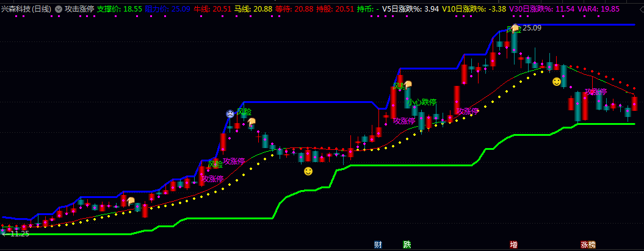The width and height of the screenshot is (644, 251).
Task: Click the V30日涨跌%: 11.54 readout
Action: pyautogui.click(x=541, y=9)
